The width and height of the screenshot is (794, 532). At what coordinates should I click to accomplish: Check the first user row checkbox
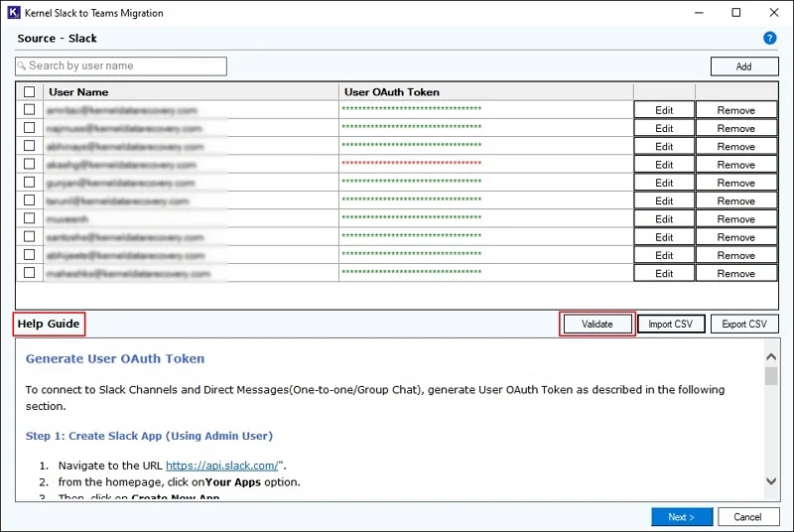pyautogui.click(x=30, y=109)
